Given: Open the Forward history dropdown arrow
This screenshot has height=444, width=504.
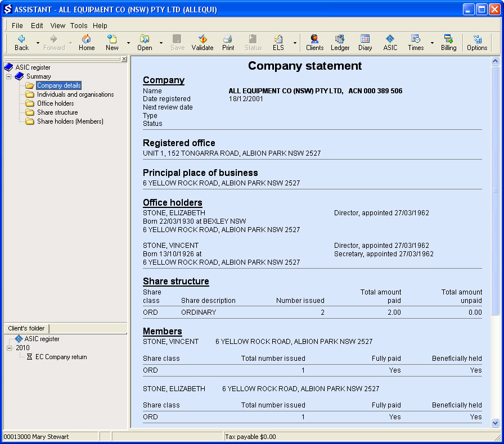Looking at the screenshot, I should [70, 43].
